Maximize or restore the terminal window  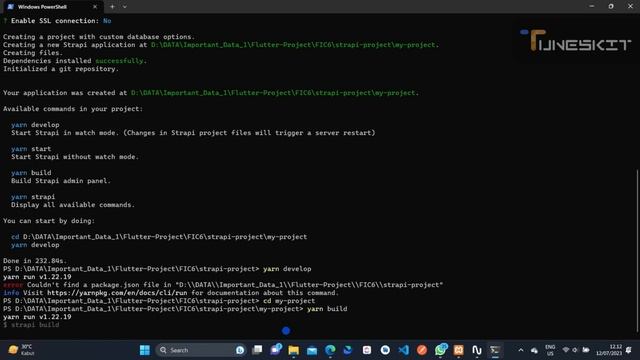click(611, 6)
